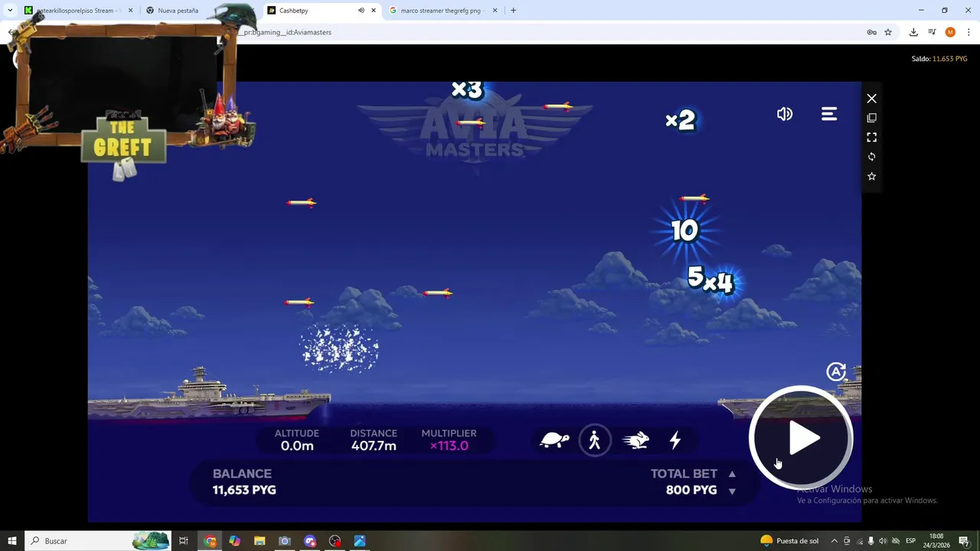Open Puesta de sol weather widget

[789, 541]
